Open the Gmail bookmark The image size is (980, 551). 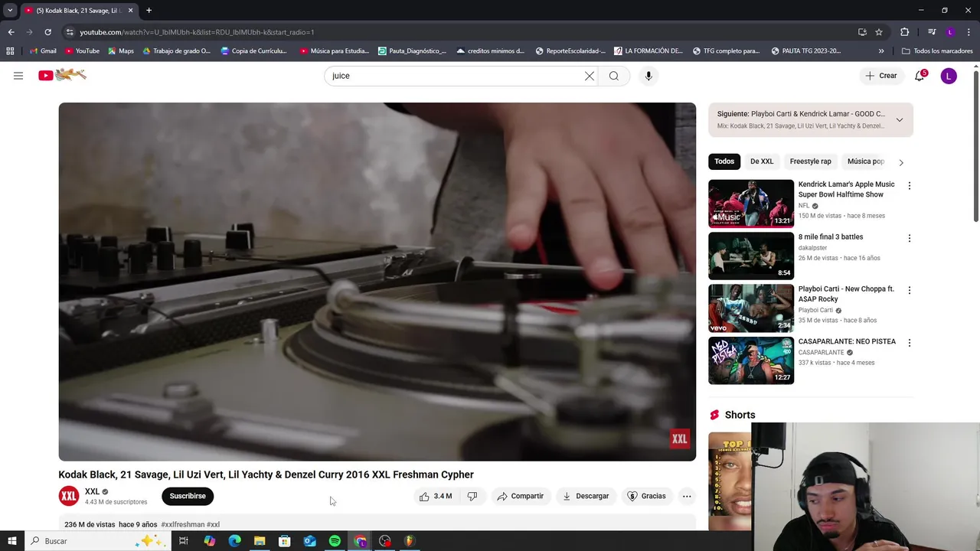[42, 51]
